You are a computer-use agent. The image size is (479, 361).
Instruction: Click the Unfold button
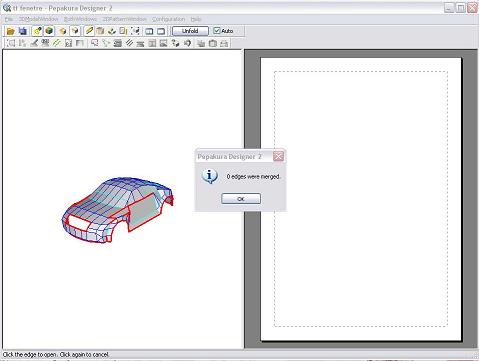pyautogui.click(x=190, y=31)
